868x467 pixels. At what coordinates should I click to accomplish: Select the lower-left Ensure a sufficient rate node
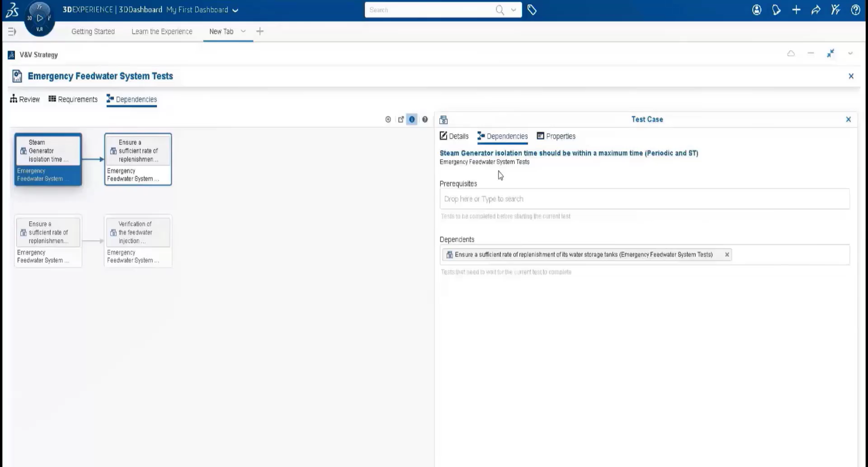coord(48,241)
